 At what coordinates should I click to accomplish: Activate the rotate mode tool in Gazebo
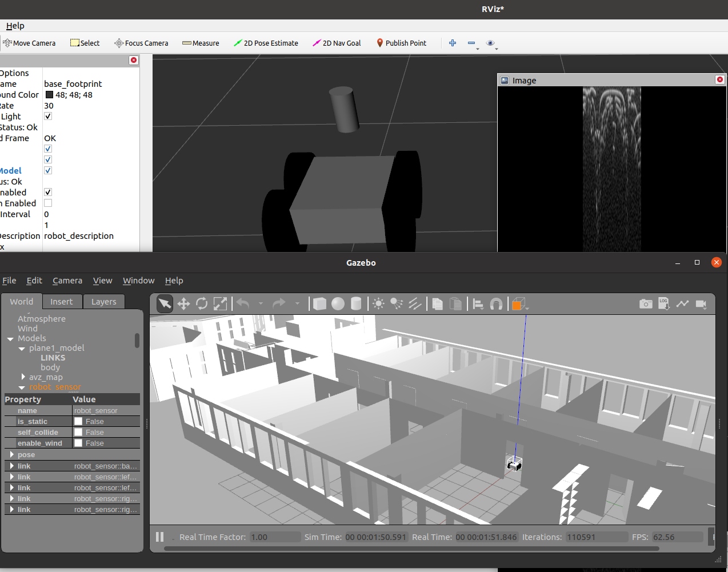202,304
